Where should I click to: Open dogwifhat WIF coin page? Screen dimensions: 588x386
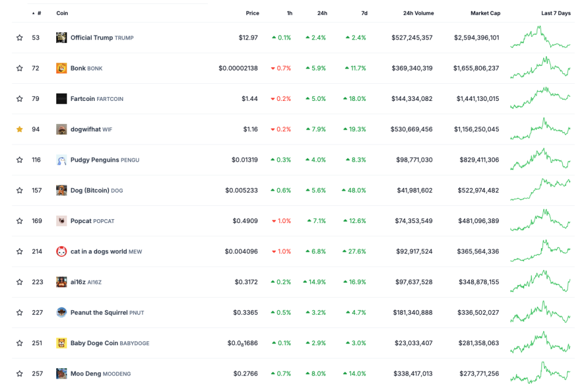[x=91, y=130]
